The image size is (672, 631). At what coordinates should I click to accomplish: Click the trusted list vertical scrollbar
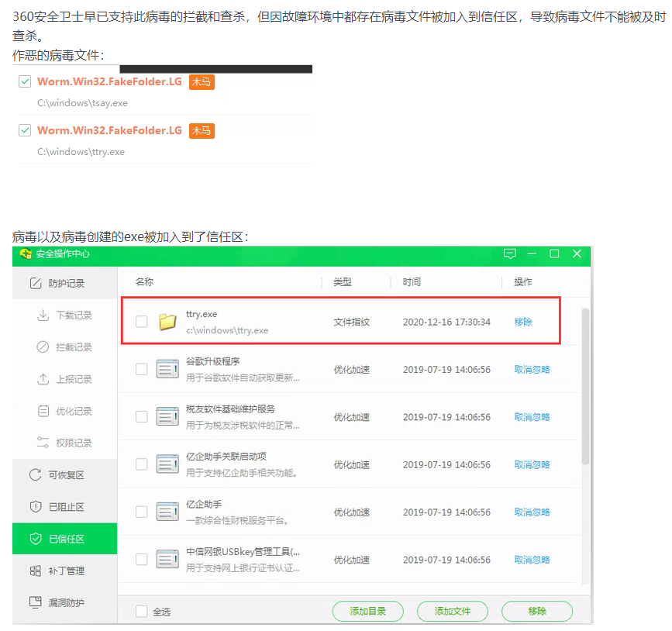(x=585, y=386)
